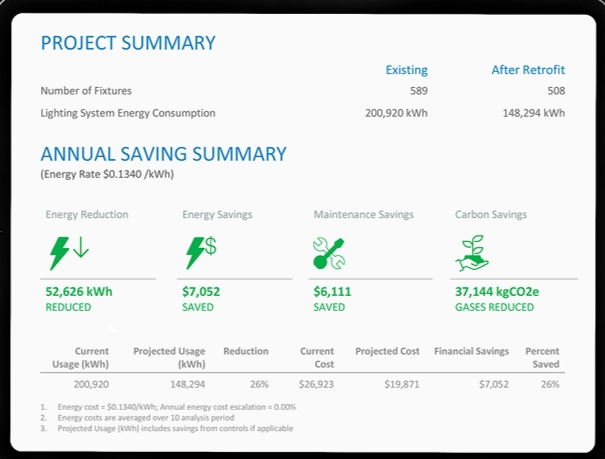605x459 pixels.
Task: Select the green 52,626 kWh figure
Action: tap(79, 292)
